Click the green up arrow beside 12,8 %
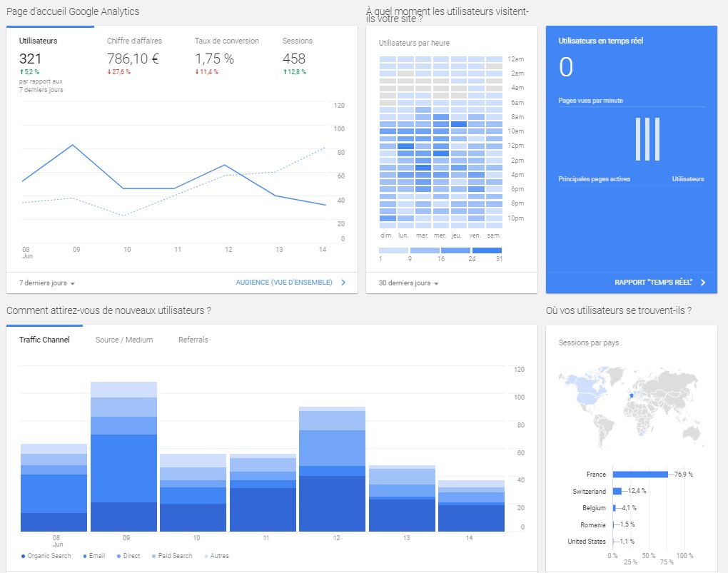This screenshot has height=573, width=728. (x=285, y=72)
